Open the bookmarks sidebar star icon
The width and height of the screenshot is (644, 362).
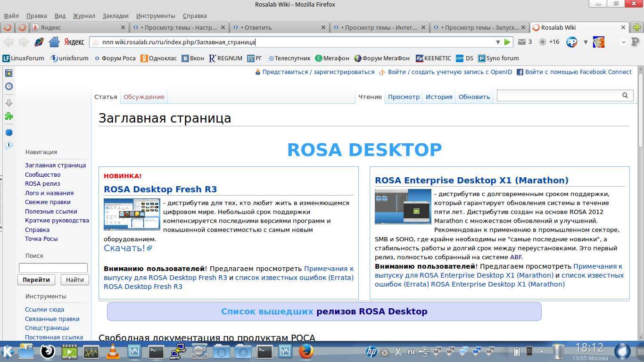(x=8, y=73)
